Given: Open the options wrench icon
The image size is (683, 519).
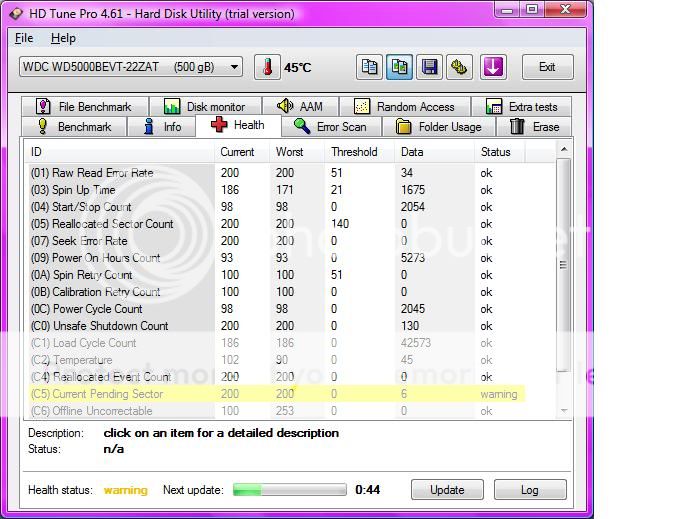Looking at the screenshot, I should point(459,67).
